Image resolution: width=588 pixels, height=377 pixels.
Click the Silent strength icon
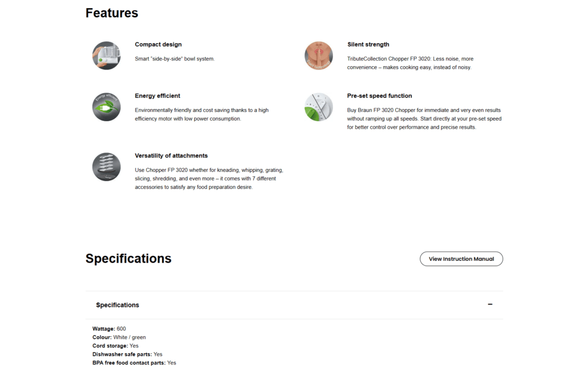(x=319, y=56)
